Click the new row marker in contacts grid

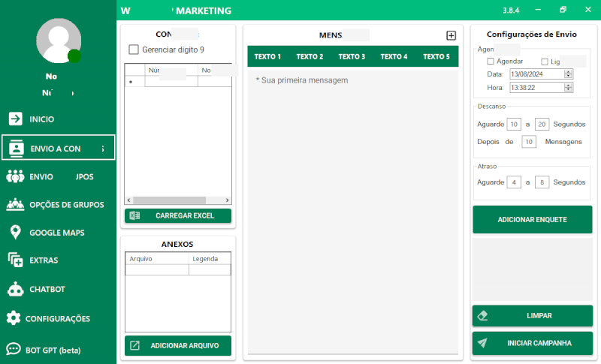click(x=135, y=82)
